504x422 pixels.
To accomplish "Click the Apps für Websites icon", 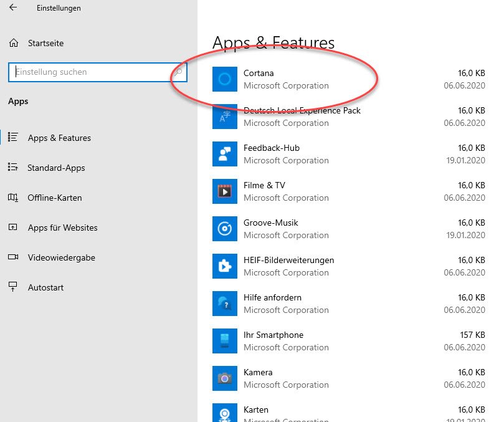I will pyautogui.click(x=13, y=228).
